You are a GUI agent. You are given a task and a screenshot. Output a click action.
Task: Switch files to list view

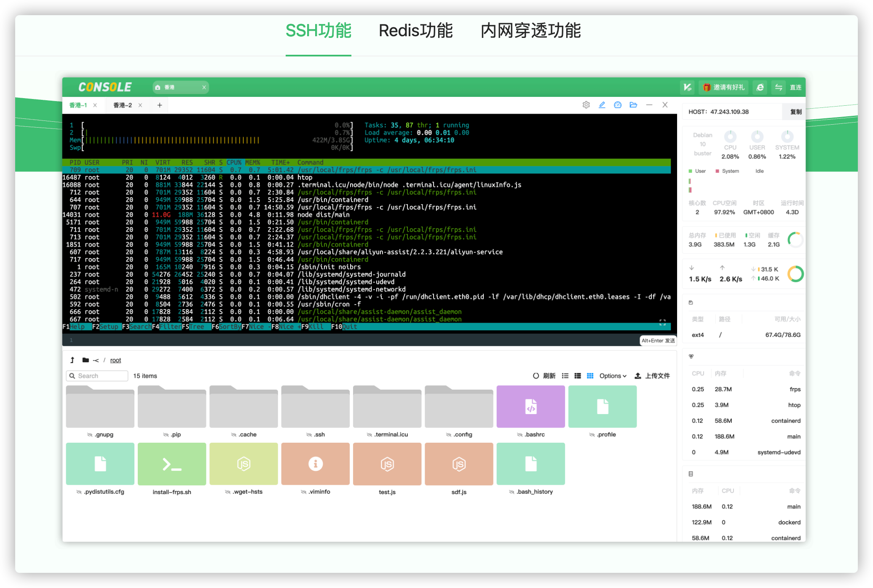click(x=565, y=375)
